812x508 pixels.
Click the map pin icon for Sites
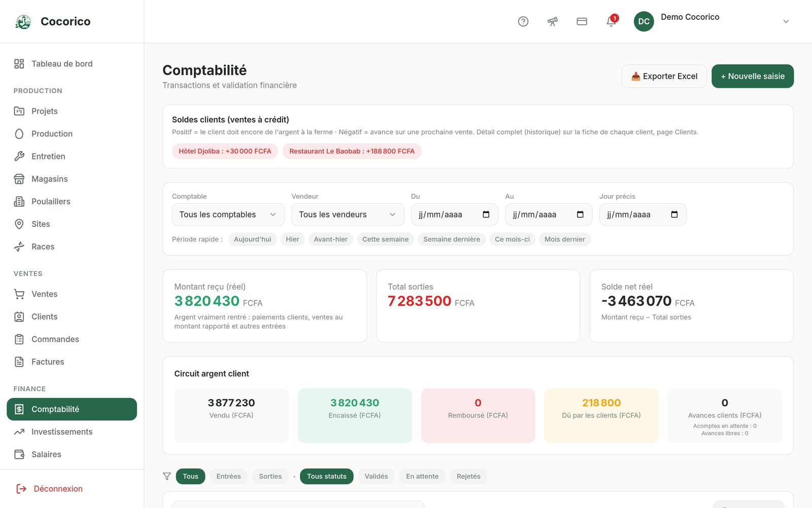tap(19, 224)
